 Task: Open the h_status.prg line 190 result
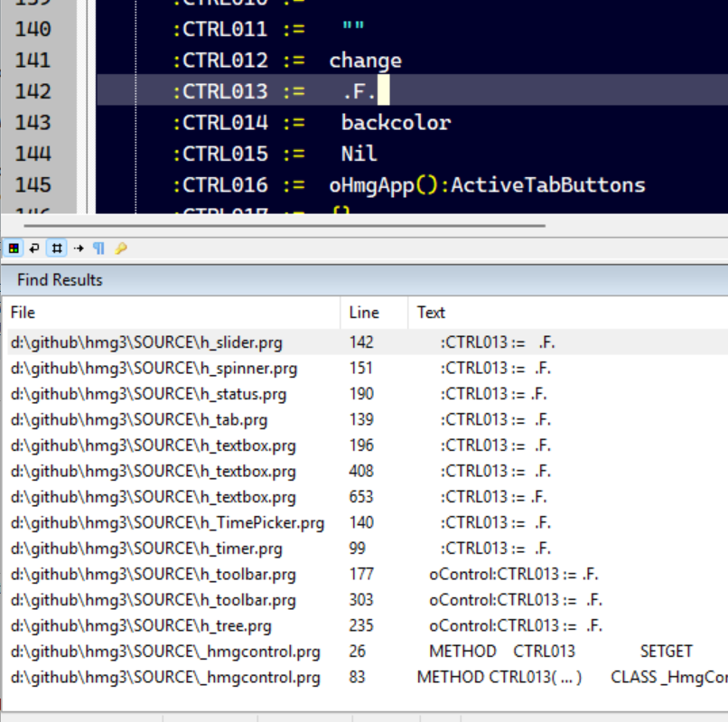(x=368, y=394)
